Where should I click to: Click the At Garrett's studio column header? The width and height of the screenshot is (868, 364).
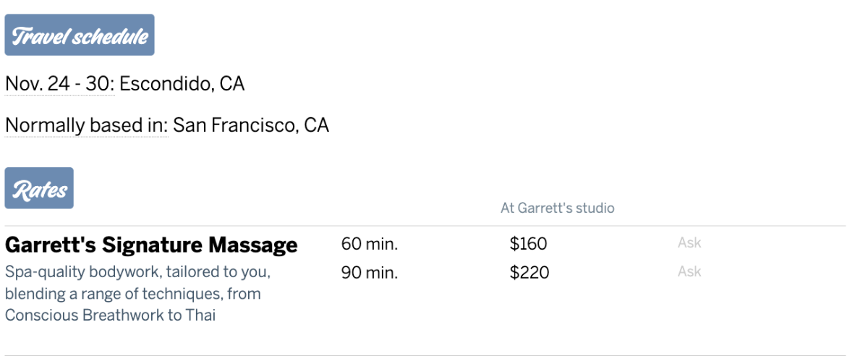pyautogui.click(x=557, y=208)
